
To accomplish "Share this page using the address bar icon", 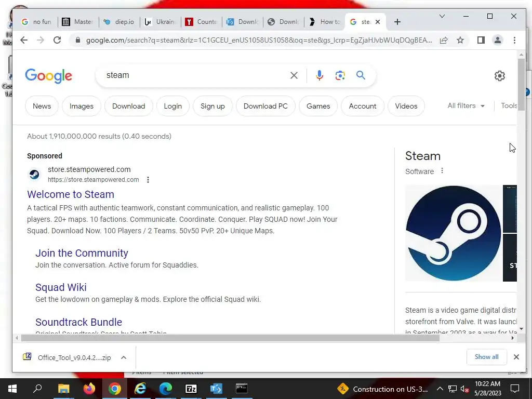I will (444, 40).
